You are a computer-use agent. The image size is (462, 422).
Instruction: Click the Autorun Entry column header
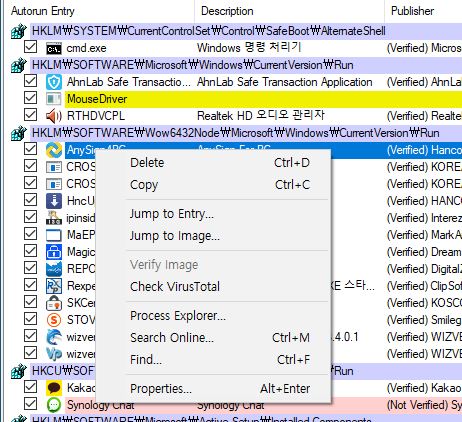pyautogui.click(x=100, y=11)
